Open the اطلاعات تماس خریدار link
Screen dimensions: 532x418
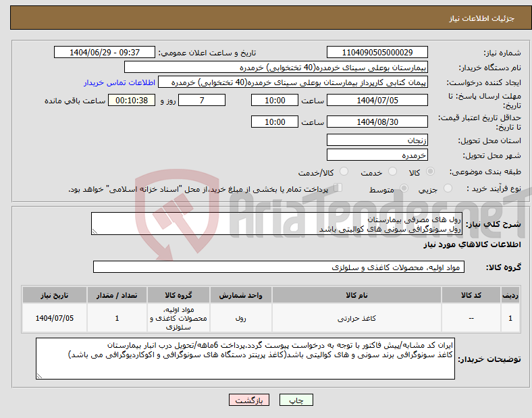pyautogui.click(x=119, y=82)
